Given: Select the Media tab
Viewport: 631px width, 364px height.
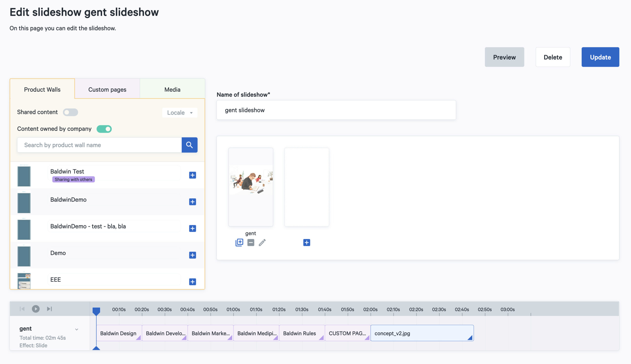Looking at the screenshot, I should click(172, 89).
